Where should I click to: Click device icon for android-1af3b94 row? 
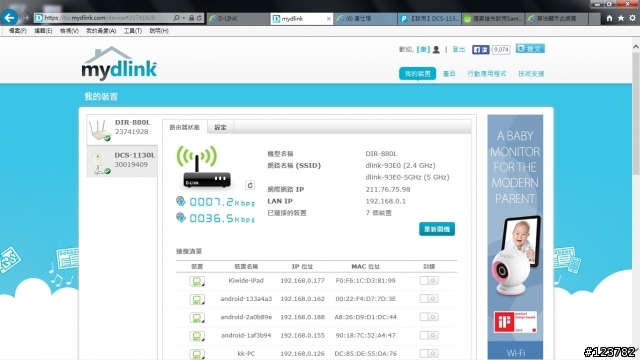197,336
